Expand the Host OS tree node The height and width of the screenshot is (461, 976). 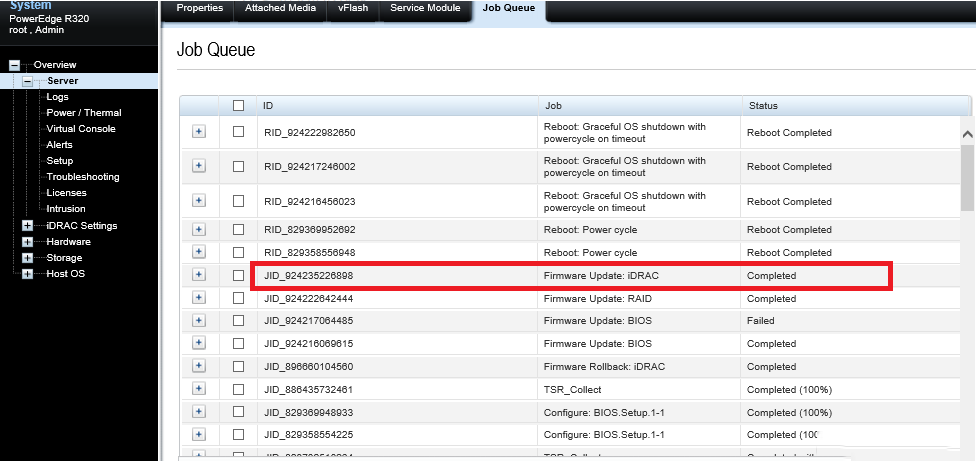(27, 274)
